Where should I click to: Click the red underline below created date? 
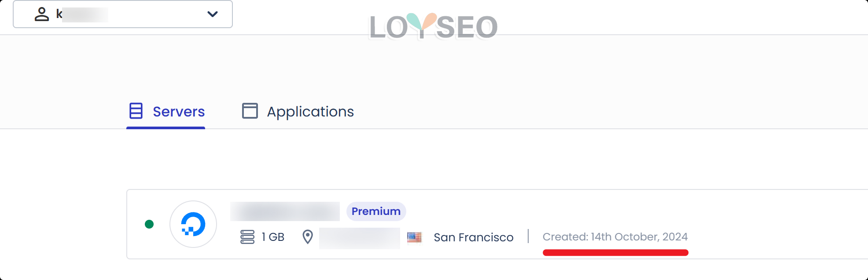615,252
